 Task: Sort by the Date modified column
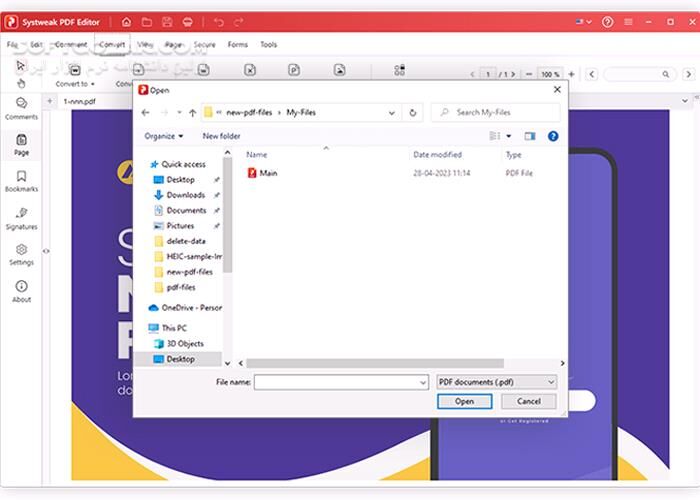pos(438,155)
